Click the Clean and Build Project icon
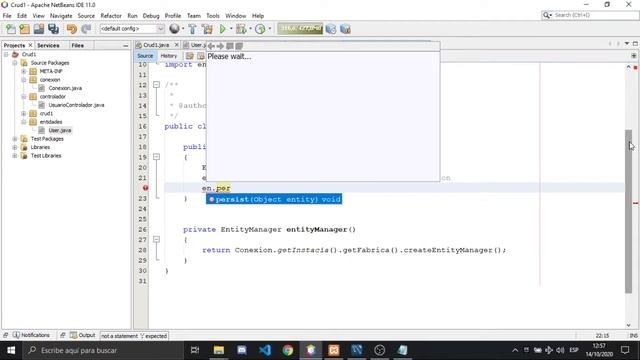Image resolution: width=640 pixels, height=360 pixels. [207, 29]
